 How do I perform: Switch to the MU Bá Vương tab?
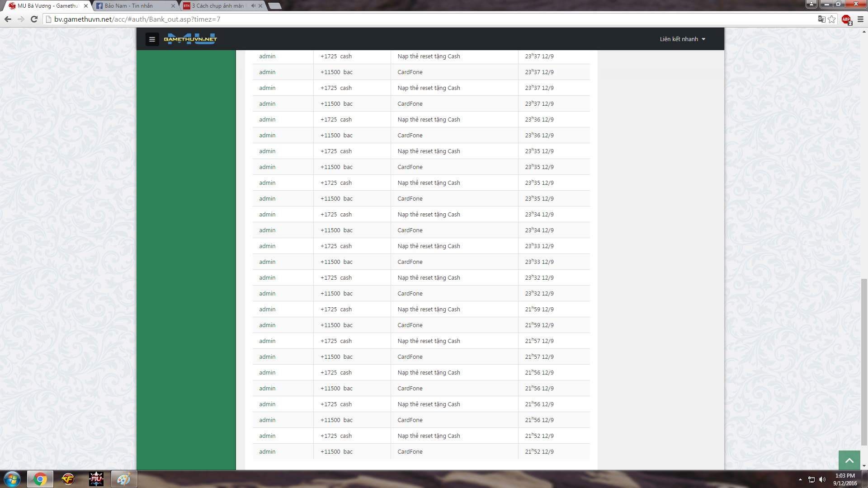[47, 6]
